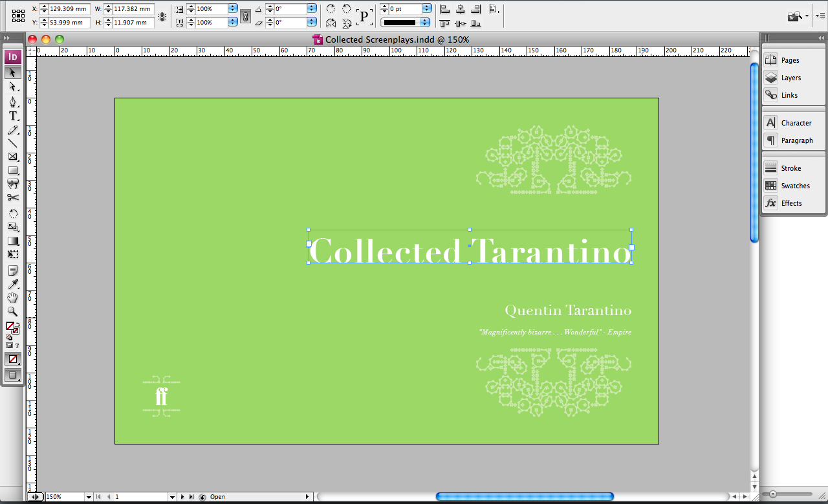
Task: Select the Eyedropper tool
Action: [13, 284]
